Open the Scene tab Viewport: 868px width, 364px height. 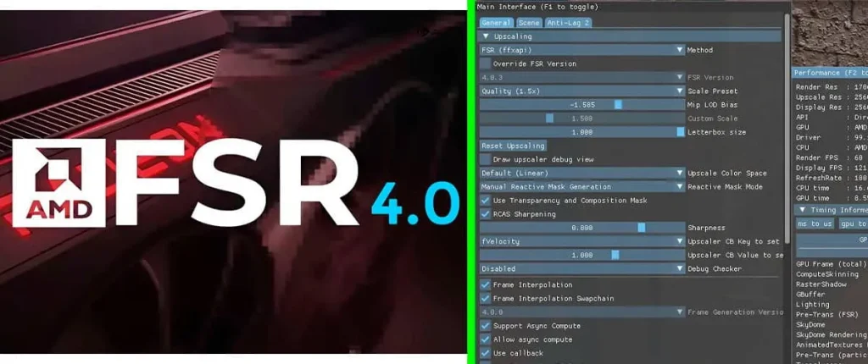click(529, 23)
